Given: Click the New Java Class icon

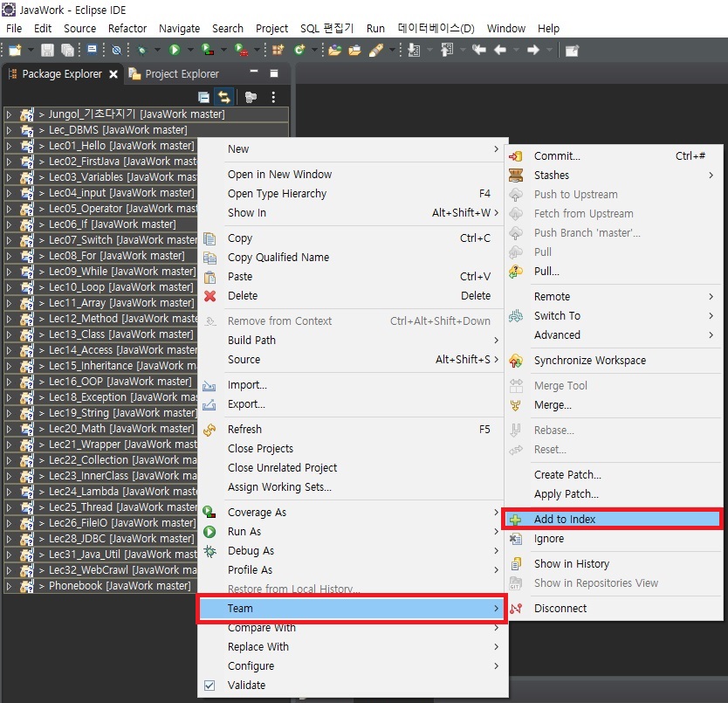Looking at the screenshot, I should tap(299, 50).
